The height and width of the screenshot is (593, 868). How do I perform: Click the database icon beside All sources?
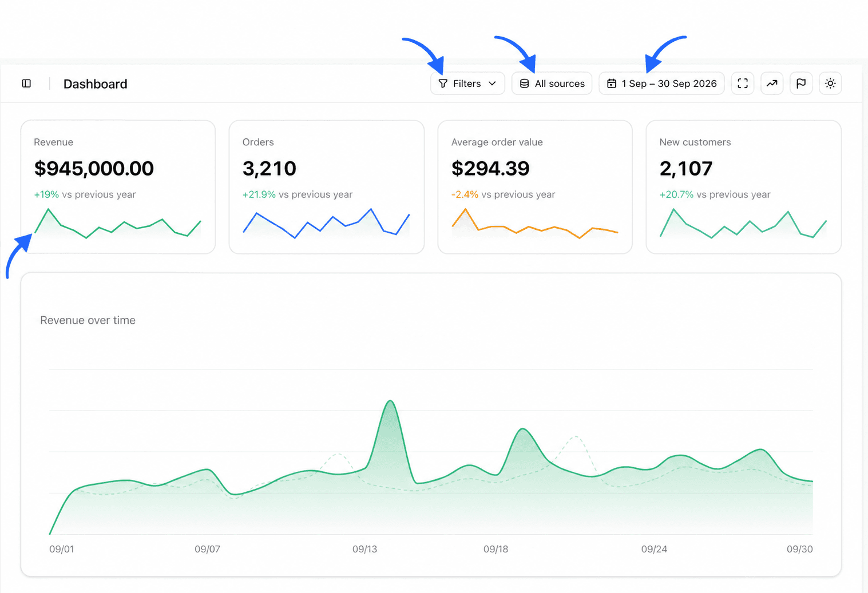[x=524, y=83]
